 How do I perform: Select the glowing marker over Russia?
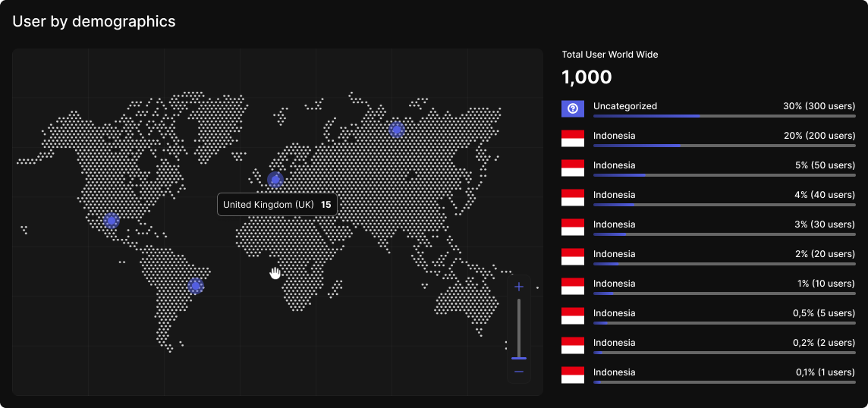[396, 129]
